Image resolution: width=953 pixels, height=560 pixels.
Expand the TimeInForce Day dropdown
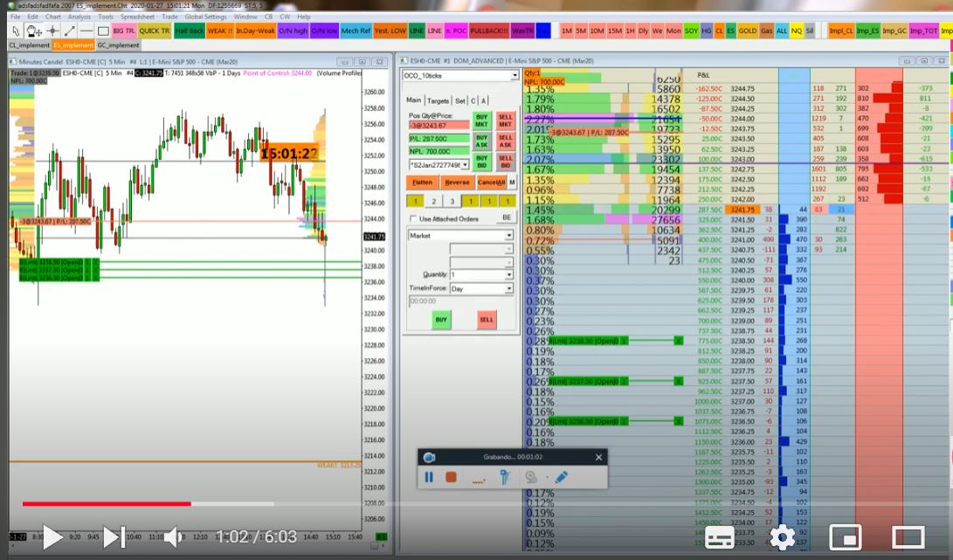pyautogui.click(x=508, y=289)
